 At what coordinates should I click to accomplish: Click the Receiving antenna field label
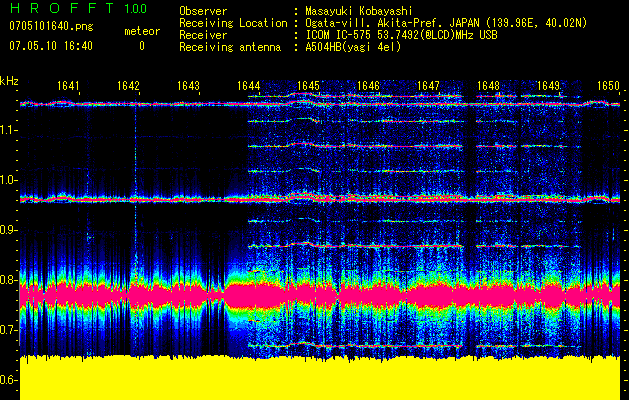tap(230, 47)
